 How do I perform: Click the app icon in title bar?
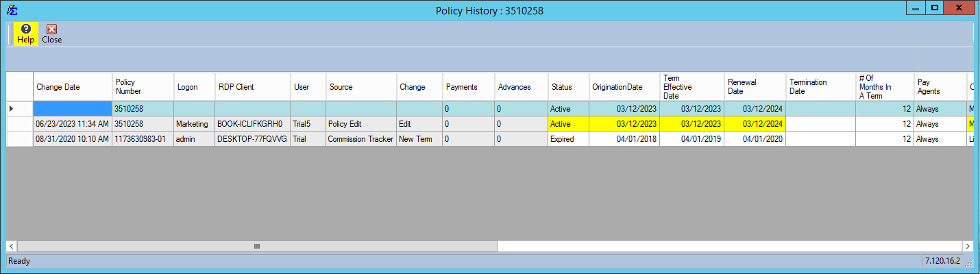[12, 10]
